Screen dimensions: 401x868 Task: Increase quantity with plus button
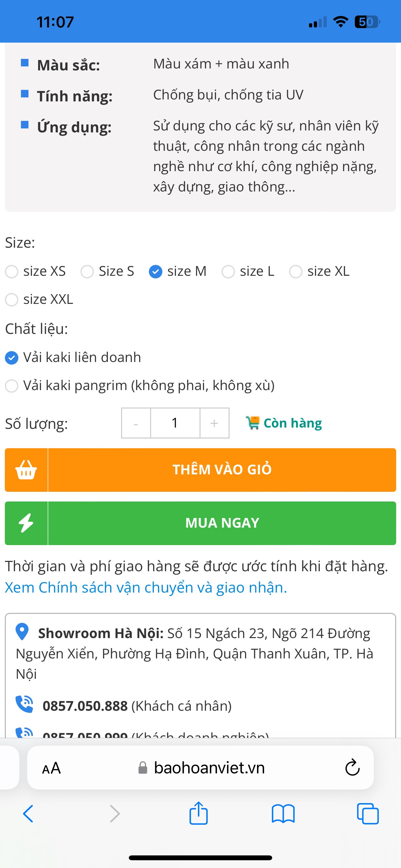[214, 423]
